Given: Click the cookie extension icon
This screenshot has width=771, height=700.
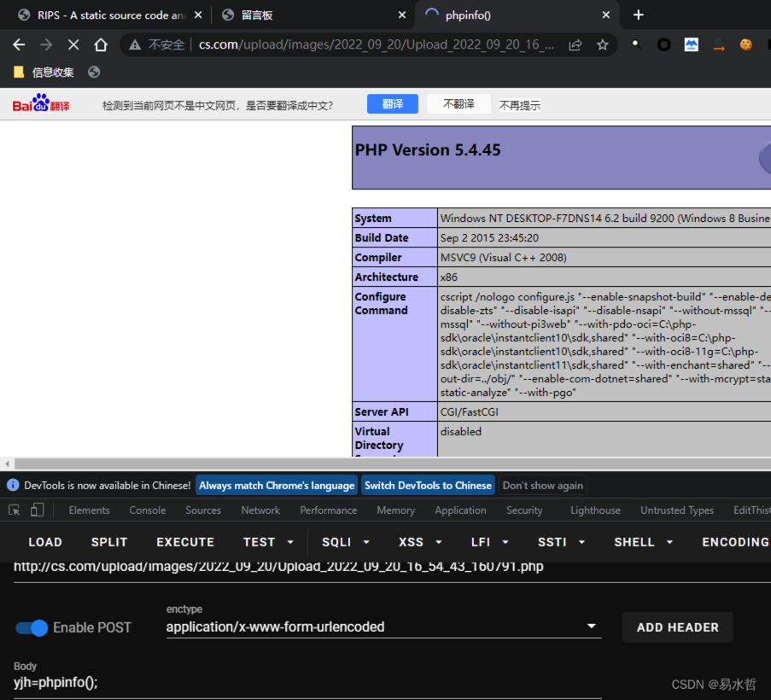Looking at the screenshot, I should 746,44.
